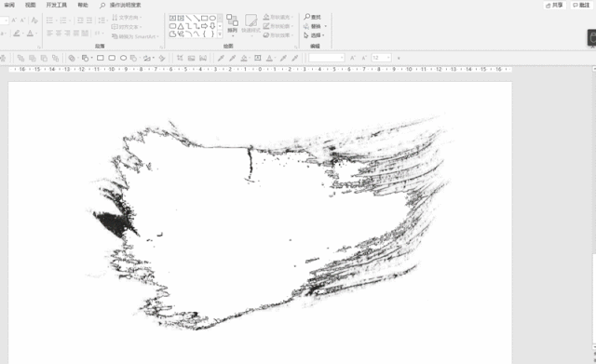The width and height of the screenshot is (596, 364).
Task: Increase list indent level
Action: point(89,20)
